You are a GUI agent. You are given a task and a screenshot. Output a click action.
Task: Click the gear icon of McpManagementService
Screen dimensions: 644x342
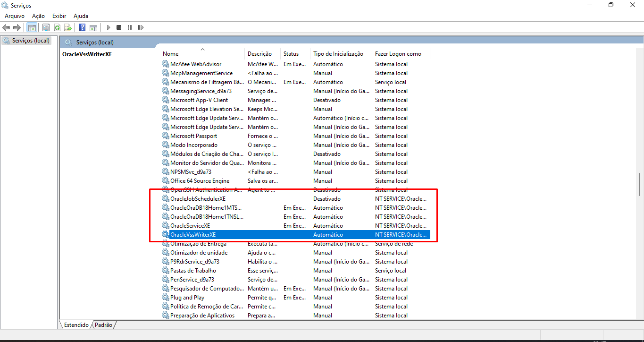(x=165, y=73)
